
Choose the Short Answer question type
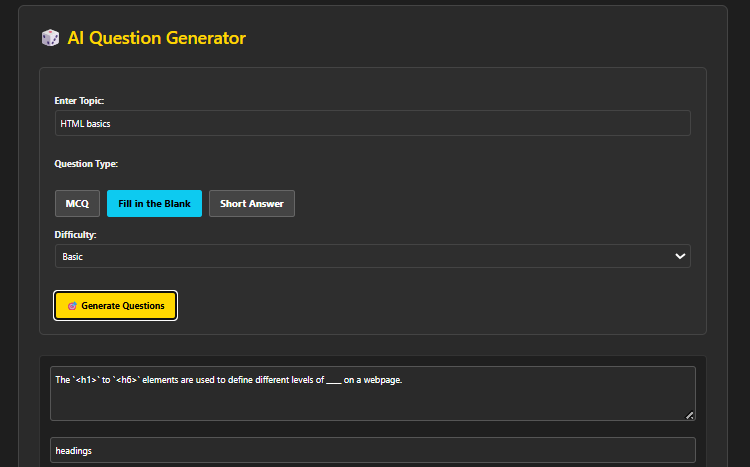(251, 204)
